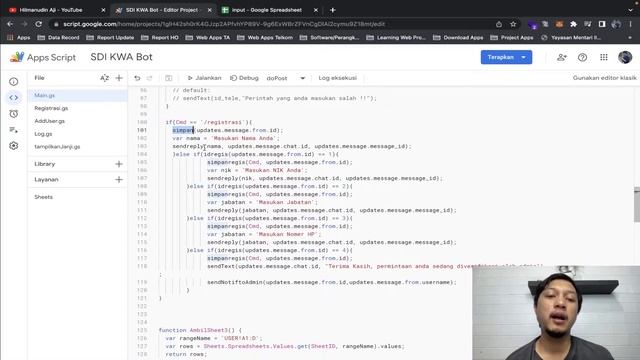Place cursor on line 101 simpan call
Screen dimensions: 640x360
point(183,130)
